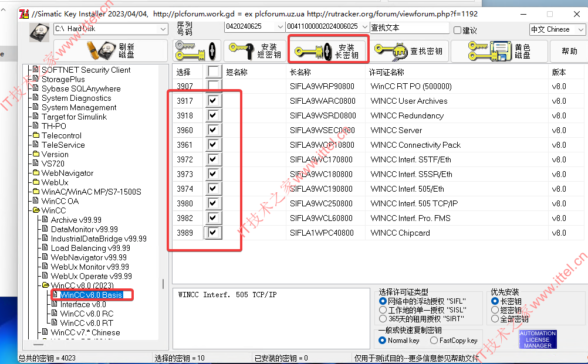Viewport: 588px width, 364px height.
Task: Uncheck the box for key 3972
Action: click(x=214, y=159)
